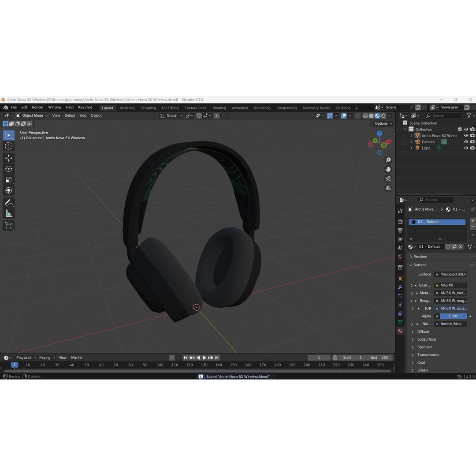Image resolution: width=476 pixels, height=476 pixels.
Task: Switch to the UV Editing workspace tab
Action: pyautogui.click(x=170, y=108)
